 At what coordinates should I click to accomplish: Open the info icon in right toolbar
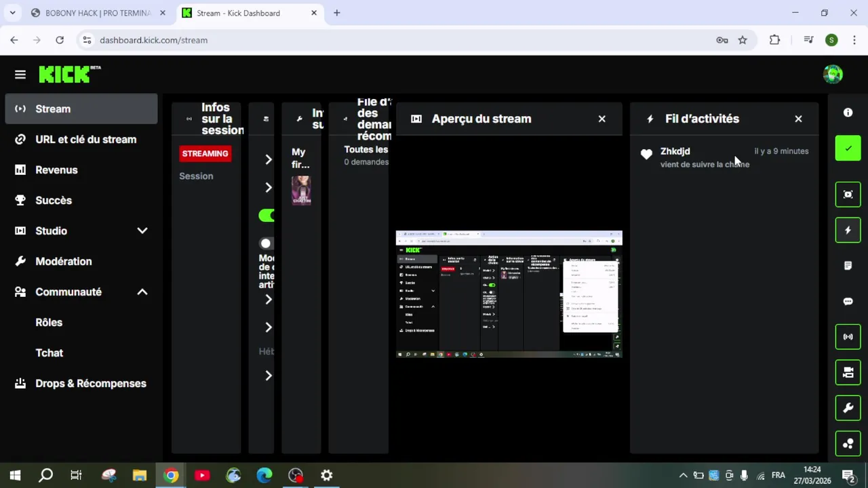coord(848,113)
